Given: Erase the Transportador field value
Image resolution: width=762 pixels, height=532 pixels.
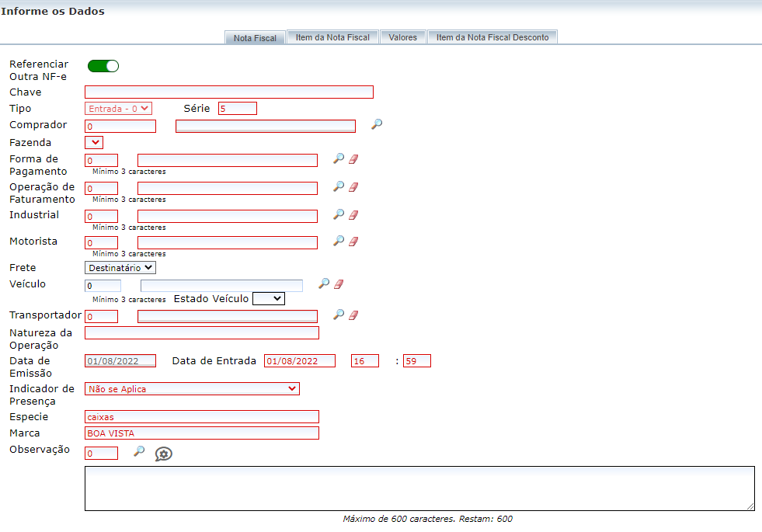Looking at the screenshot, I should point(353,315).
